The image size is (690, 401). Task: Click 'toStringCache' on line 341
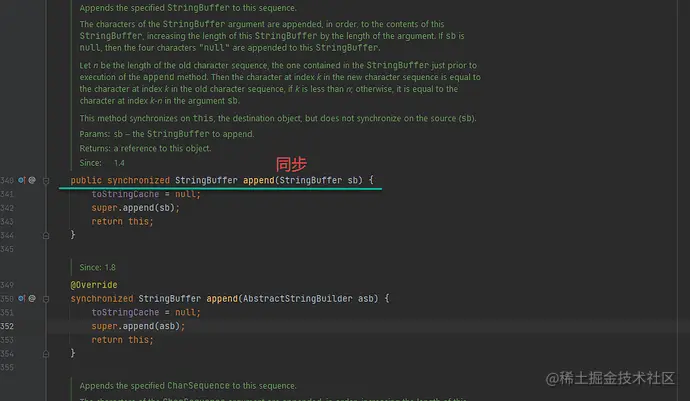tap(125, 194)
